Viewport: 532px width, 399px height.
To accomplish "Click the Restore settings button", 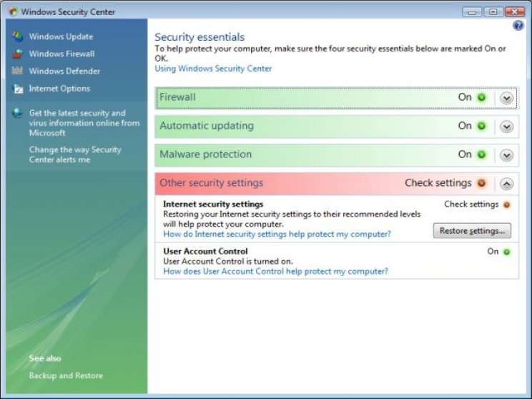I will point(472,231).
